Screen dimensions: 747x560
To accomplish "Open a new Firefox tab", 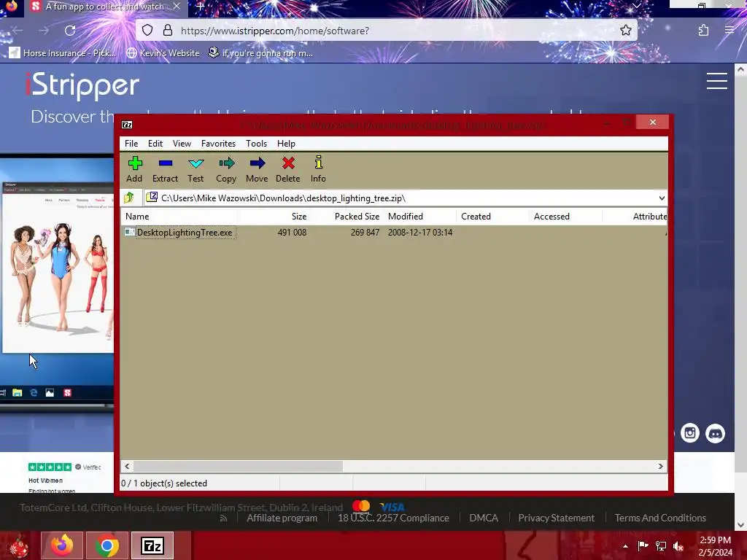I will 200,6.
